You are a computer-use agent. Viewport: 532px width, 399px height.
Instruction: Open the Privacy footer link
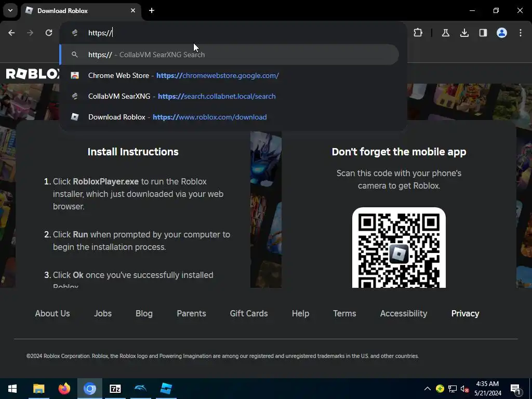click(465, 313)
